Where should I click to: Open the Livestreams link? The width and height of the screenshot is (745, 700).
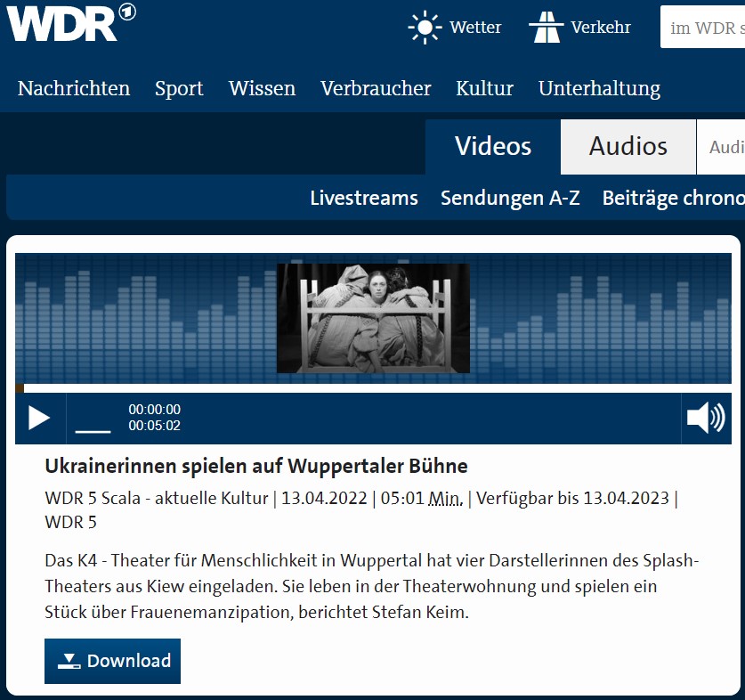(363, 198)
